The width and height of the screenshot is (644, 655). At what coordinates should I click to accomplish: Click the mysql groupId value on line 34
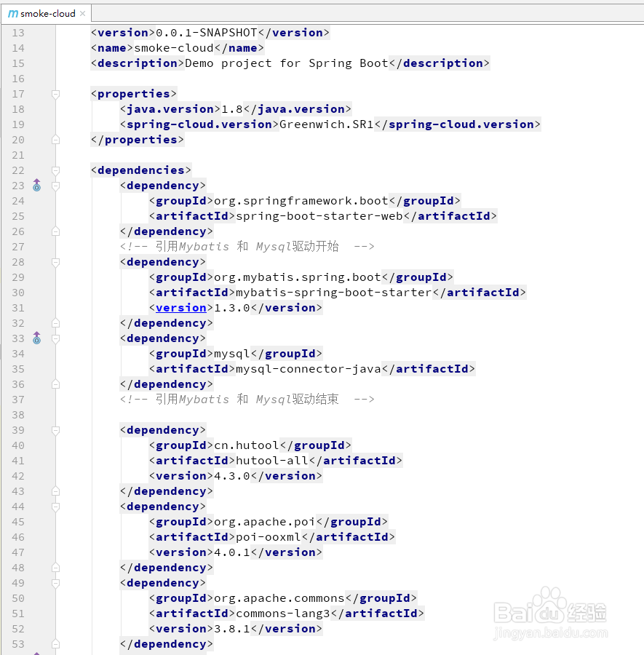tap(232, 354)
